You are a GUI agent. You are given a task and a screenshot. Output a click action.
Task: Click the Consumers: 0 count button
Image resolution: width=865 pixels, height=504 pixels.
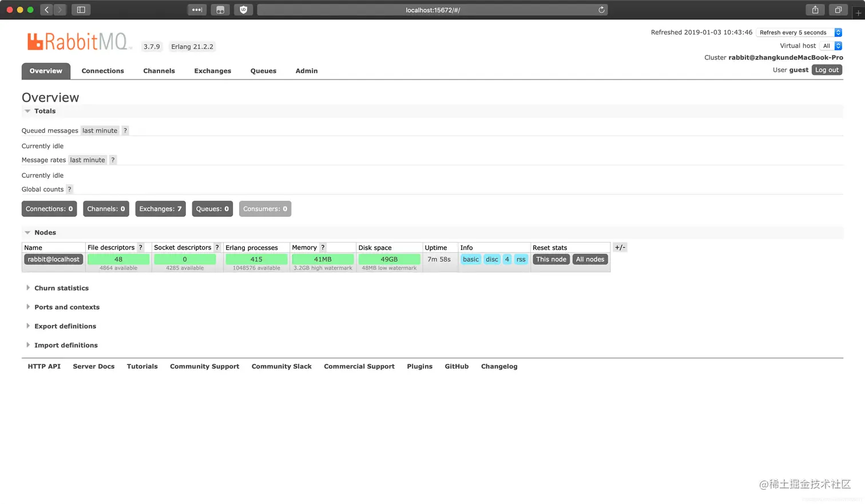click(x=265, y=209)
